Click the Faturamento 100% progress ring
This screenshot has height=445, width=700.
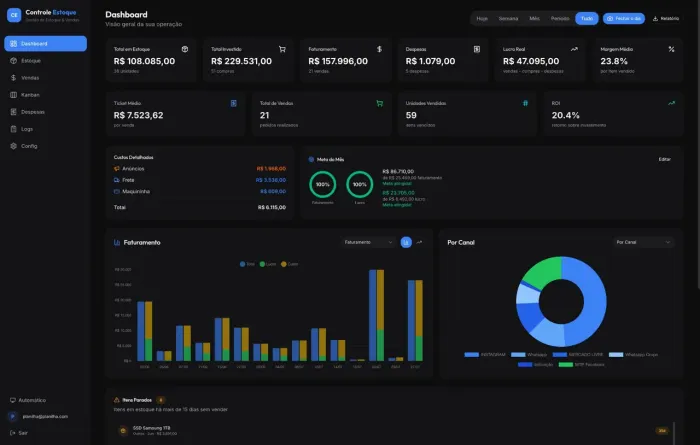tap(322, 184)
